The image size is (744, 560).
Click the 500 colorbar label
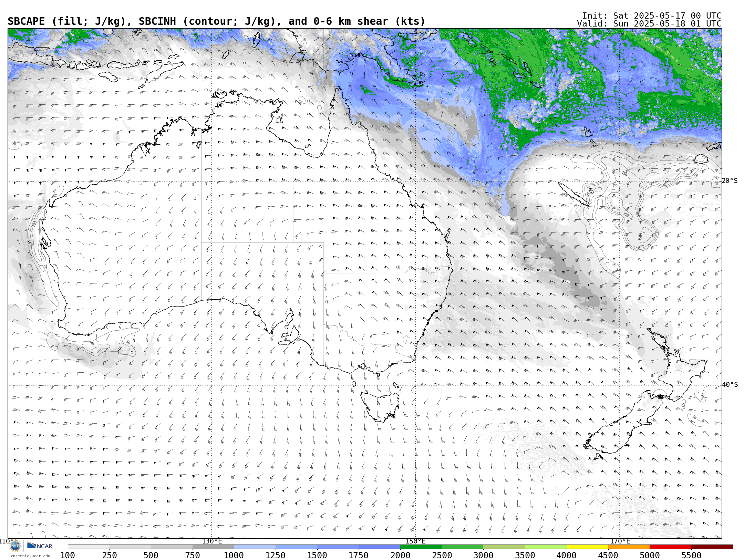[151, 555]
